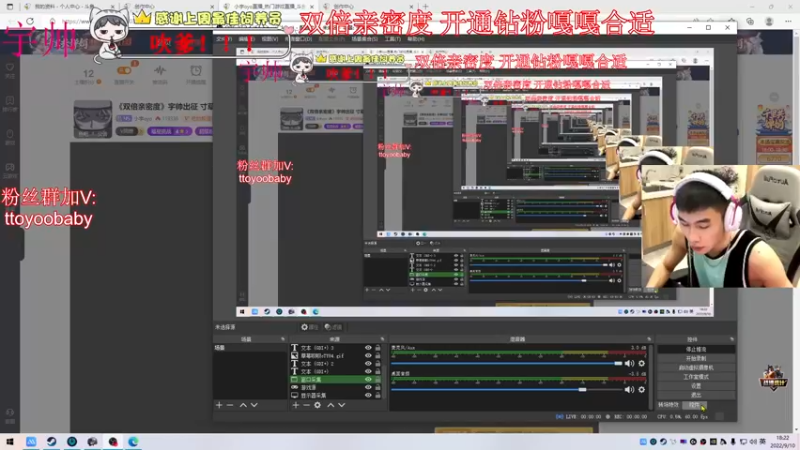
Task: Pop out the audio mixer dock panel
Action: click(649, 339)
